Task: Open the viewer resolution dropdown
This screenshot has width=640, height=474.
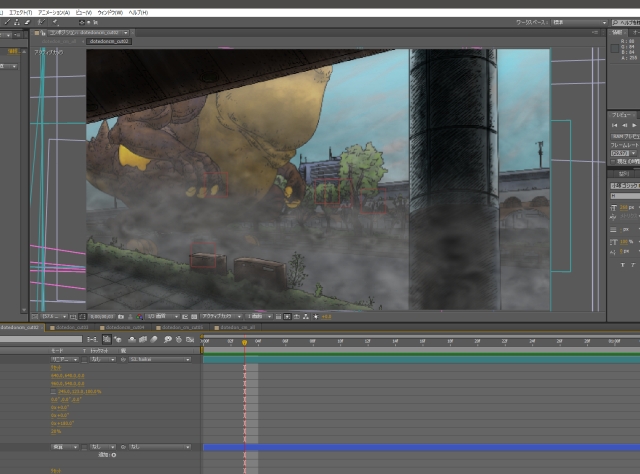Action: coord(159,316)
